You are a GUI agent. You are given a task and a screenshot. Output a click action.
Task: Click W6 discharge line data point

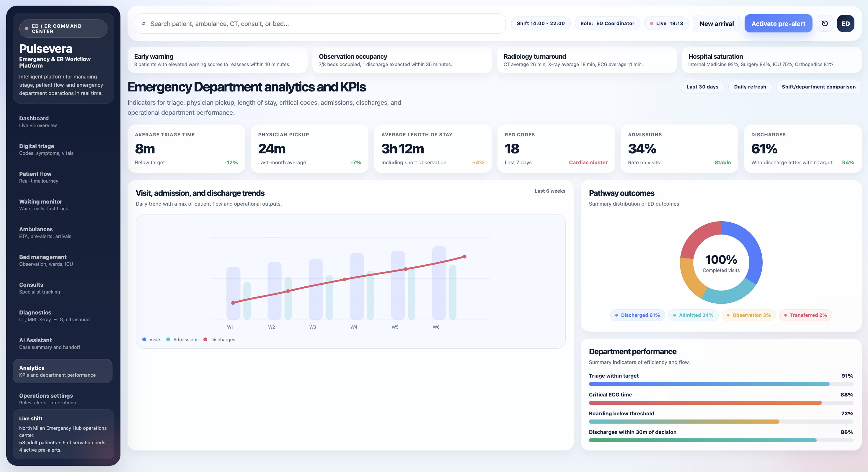[464, 257]
